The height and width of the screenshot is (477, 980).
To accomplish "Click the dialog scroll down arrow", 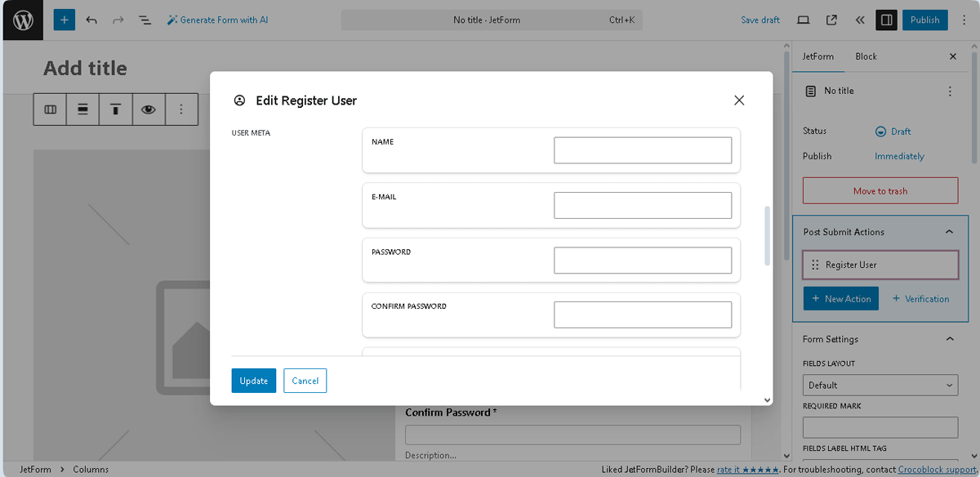I will coord(766,399).
